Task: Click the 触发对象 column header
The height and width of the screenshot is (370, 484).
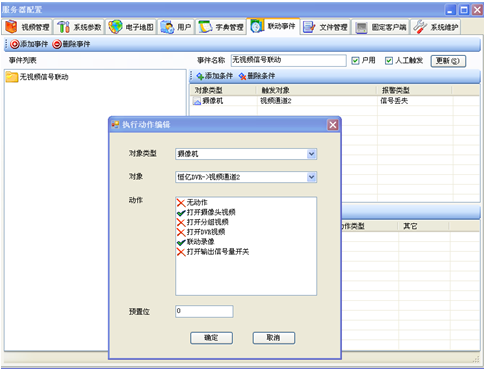Action: [x=317, y=90]
